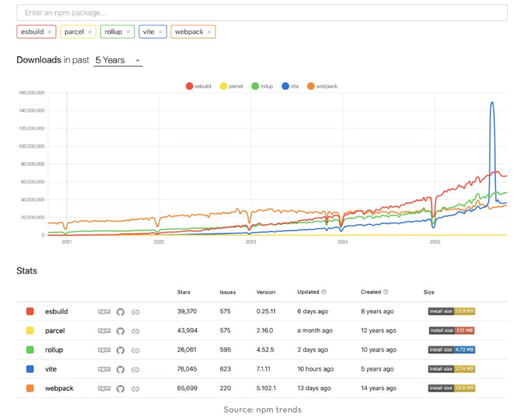Viewport: 525px width, 420px height.
Task: Open the npm page icon for esbuild
Action: coord(105,311)
